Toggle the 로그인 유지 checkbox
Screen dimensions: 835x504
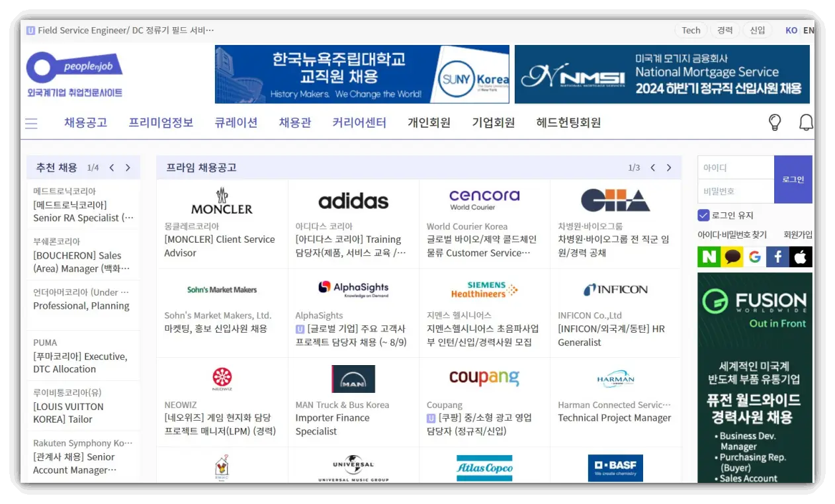[x=703, y=215]
